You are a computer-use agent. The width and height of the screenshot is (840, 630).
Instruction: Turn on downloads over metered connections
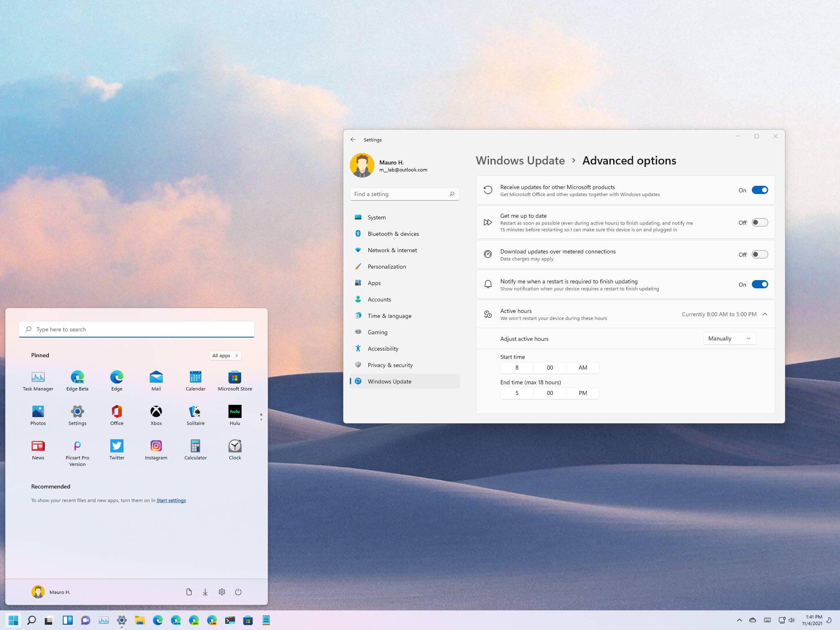759,254
